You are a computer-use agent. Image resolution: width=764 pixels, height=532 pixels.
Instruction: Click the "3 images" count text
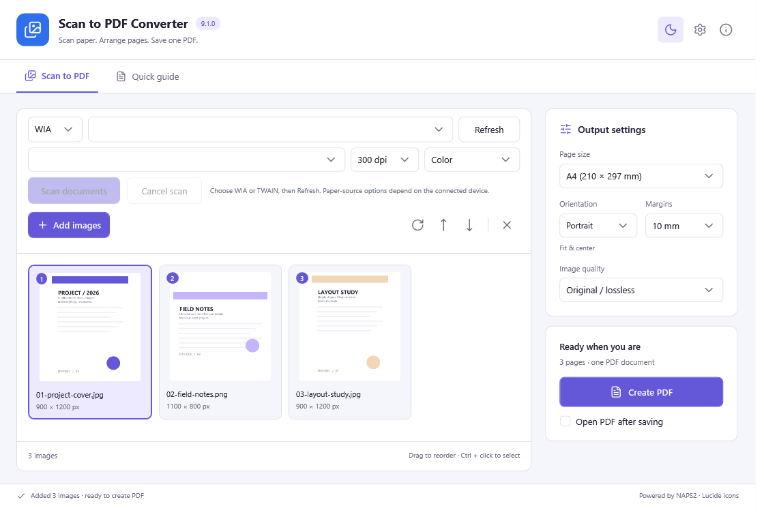click(43, 456)
